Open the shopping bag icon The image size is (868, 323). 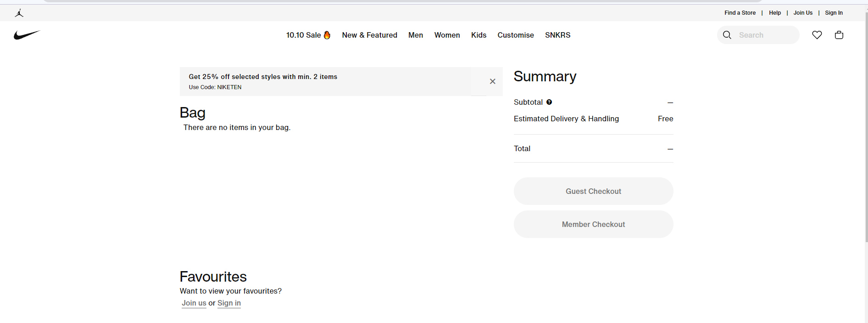click(x=839, y=35)
